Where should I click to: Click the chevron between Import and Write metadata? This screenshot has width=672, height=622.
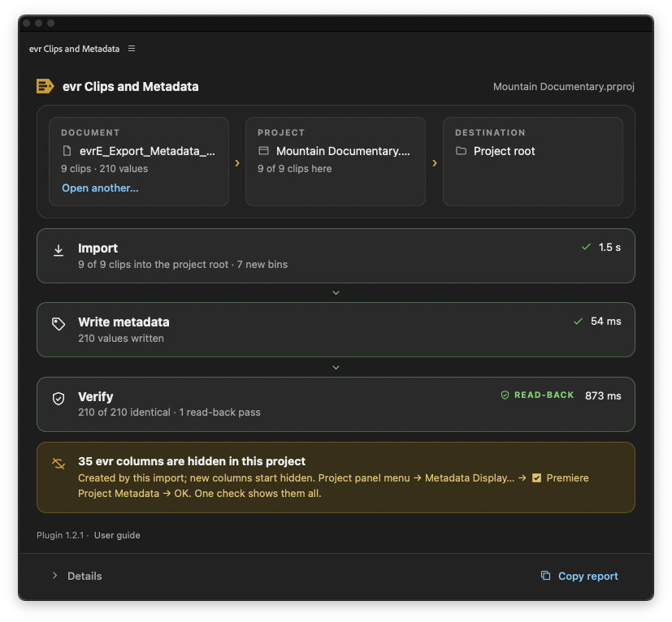point(336,292)
